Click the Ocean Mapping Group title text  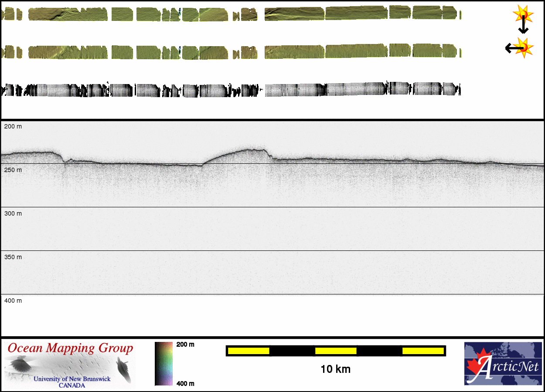click(70, 348)
